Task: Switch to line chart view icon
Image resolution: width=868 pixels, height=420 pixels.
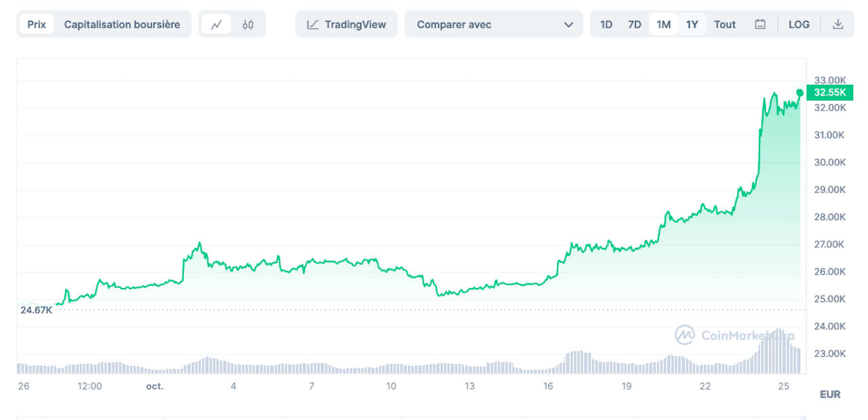Action: click(216, 24)
